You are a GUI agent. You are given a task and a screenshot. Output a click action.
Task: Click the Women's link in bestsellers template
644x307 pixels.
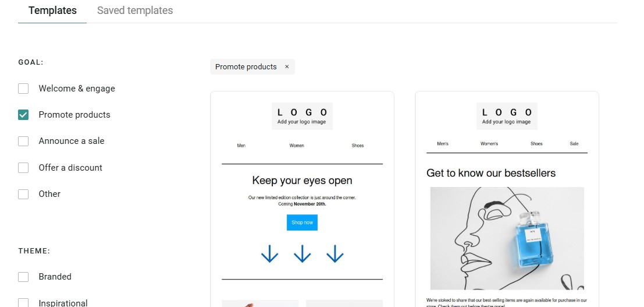coord(489,144)
